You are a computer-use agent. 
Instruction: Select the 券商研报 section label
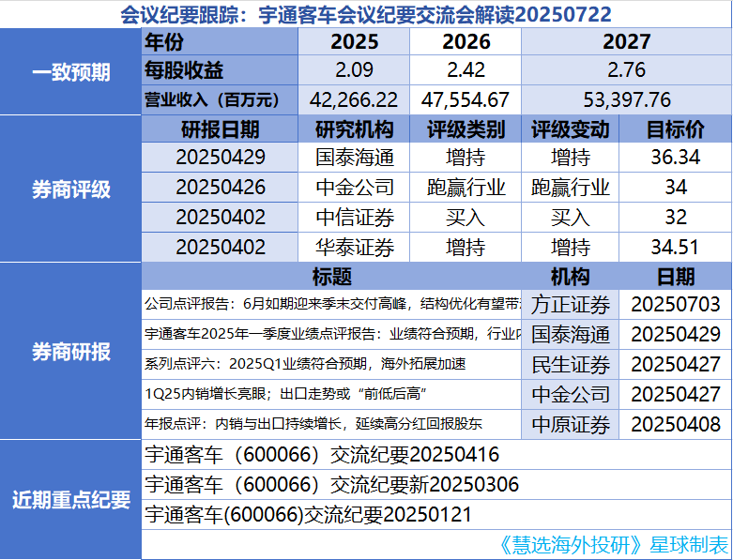[71, 351]
